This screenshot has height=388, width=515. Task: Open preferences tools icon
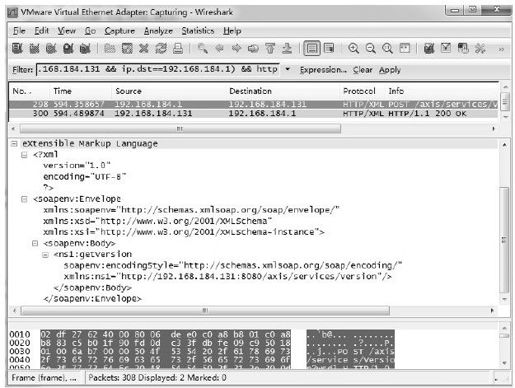click(x=480, y=49)
